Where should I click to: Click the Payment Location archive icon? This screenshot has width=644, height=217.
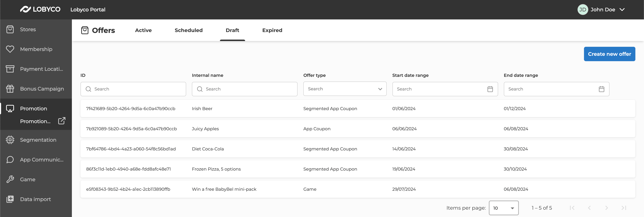pos(10,69)
